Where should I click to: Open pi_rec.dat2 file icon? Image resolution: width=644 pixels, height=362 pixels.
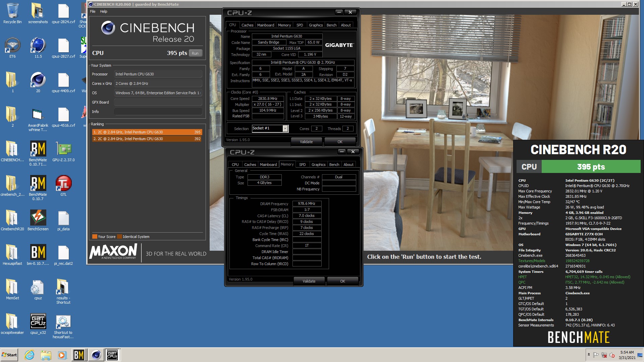click(x=63, y=255)
